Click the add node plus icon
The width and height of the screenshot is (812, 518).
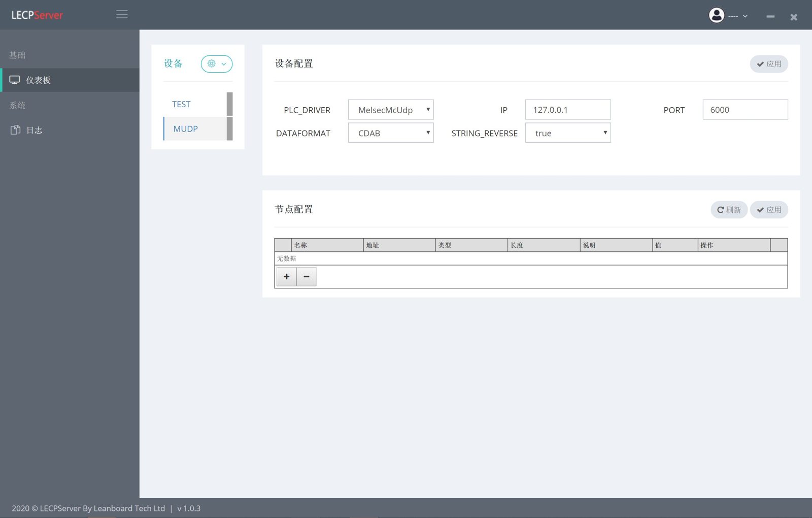[287, 277]
